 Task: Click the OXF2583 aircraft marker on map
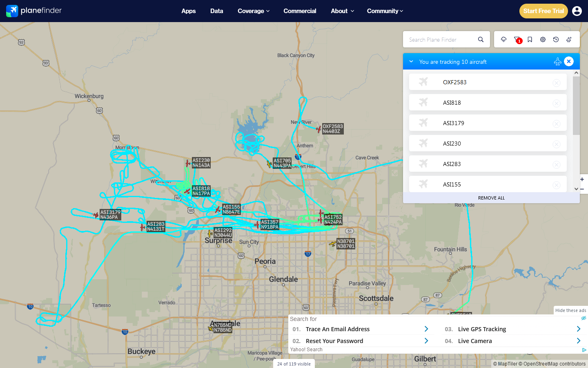318,130
